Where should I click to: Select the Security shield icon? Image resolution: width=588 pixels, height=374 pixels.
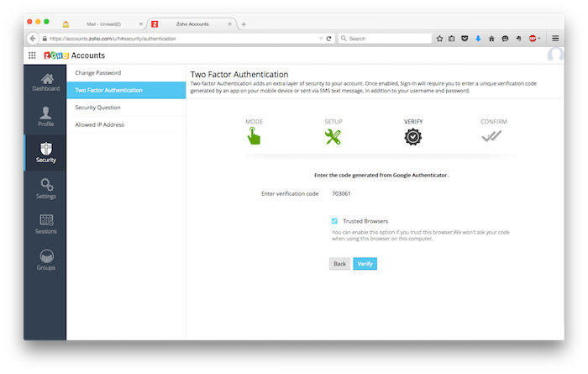[46, 149]
